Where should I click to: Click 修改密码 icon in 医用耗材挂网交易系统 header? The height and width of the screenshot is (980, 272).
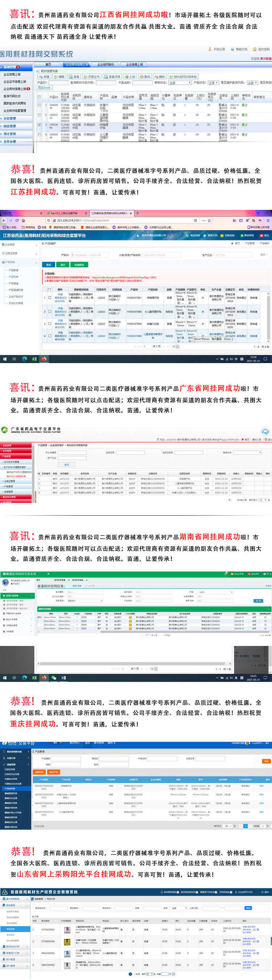255,49
